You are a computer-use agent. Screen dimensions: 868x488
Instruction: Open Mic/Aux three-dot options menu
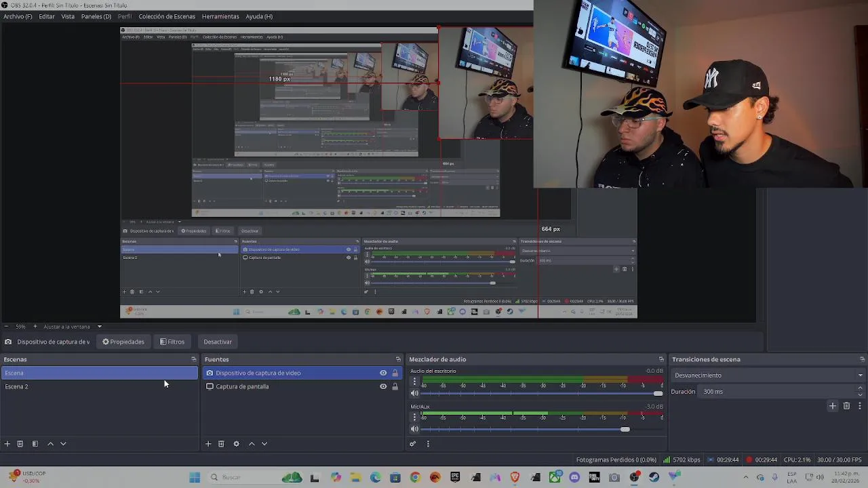pos(414,417)
